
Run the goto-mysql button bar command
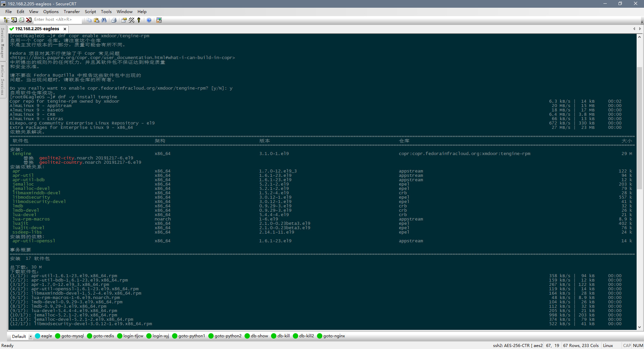pos(71,336)
